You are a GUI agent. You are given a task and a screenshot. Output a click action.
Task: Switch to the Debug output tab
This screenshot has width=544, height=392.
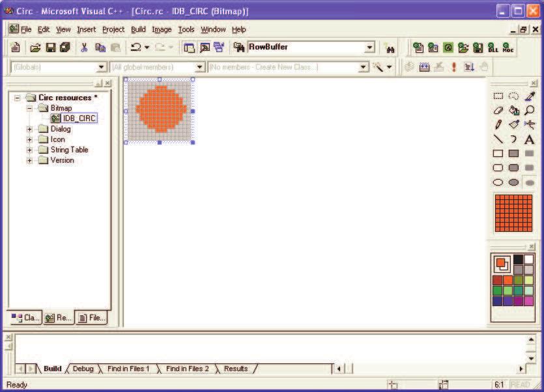(83, 369)
